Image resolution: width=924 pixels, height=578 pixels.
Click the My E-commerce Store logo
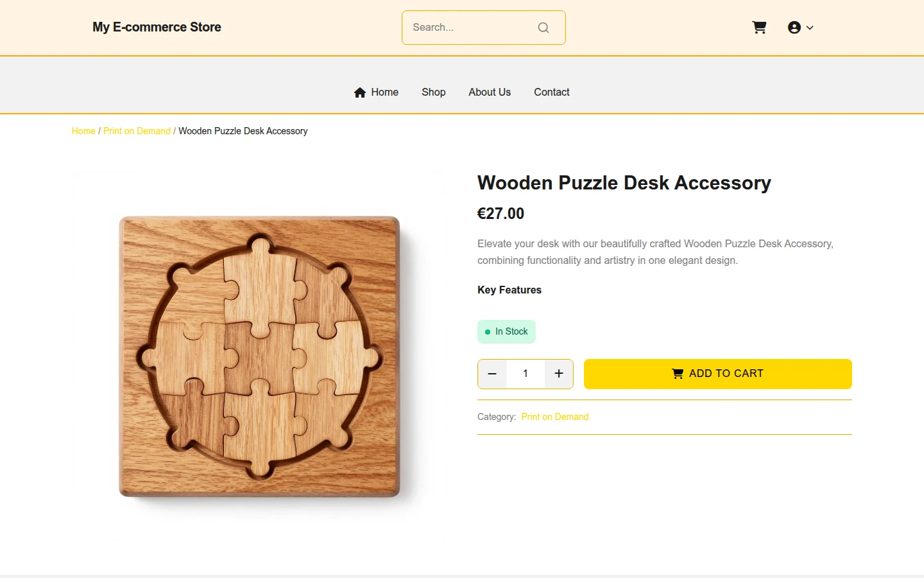pos(157,27)
